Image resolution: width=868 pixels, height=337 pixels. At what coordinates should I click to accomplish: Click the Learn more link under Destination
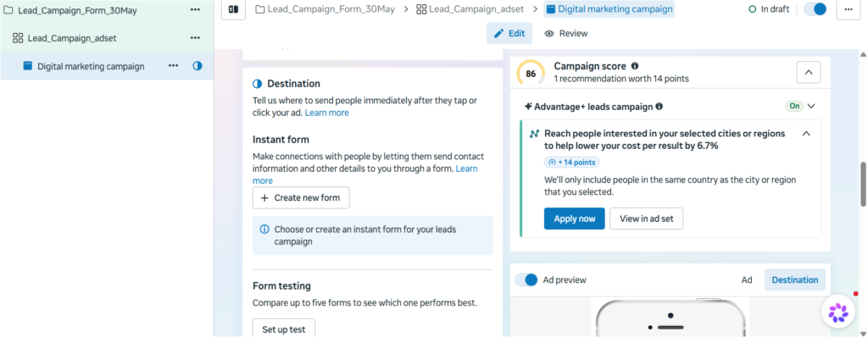[x=326, y=113]
